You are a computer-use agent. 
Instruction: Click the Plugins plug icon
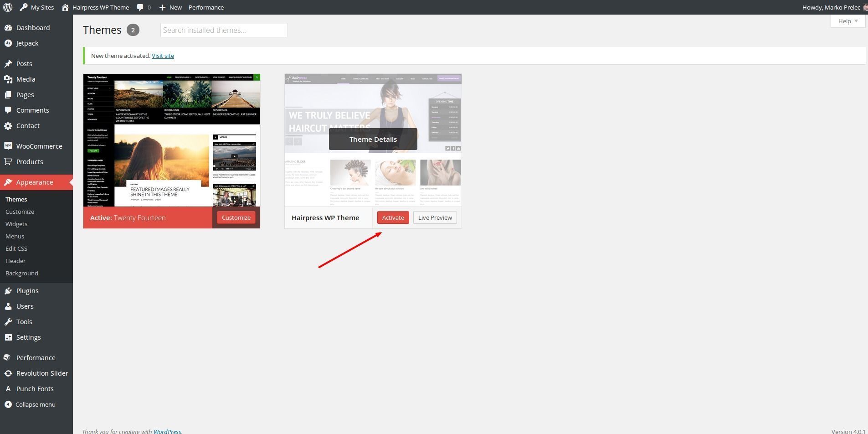pyautogui.click(x=8, y=291)
